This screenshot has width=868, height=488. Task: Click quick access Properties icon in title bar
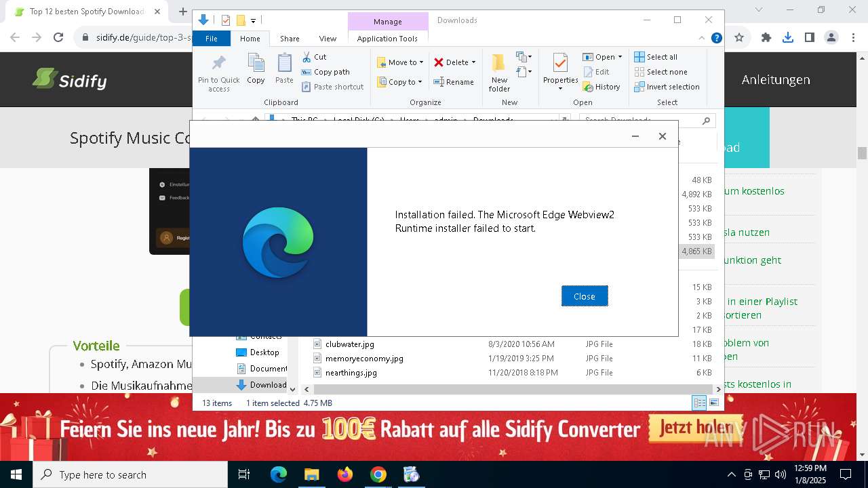[226, 20]
